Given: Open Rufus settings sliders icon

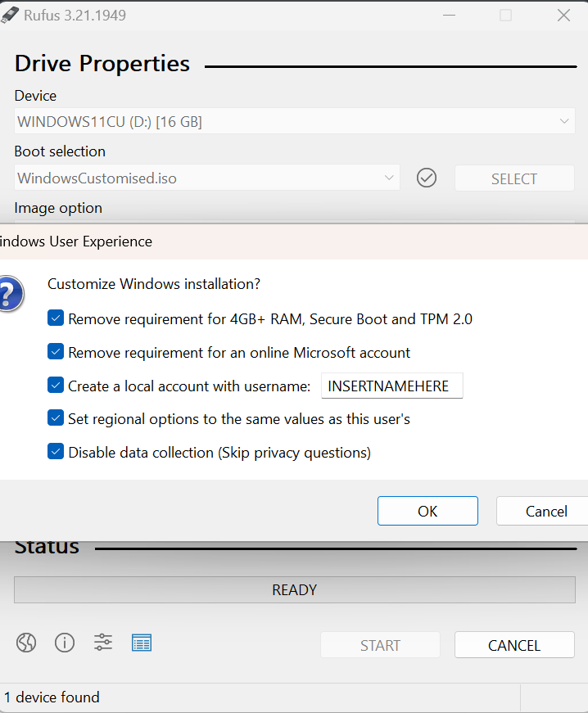Looking at the screenshot, I should 103,643.
